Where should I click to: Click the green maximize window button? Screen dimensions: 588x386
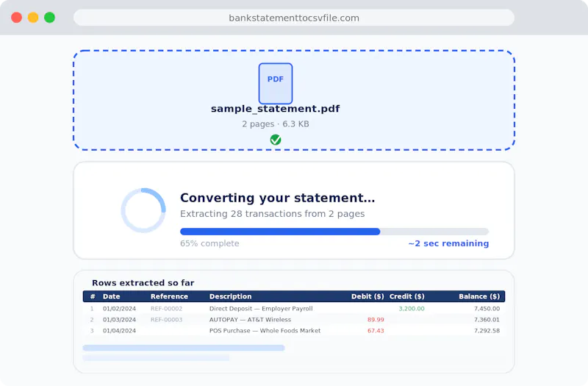tap(49, 18)
